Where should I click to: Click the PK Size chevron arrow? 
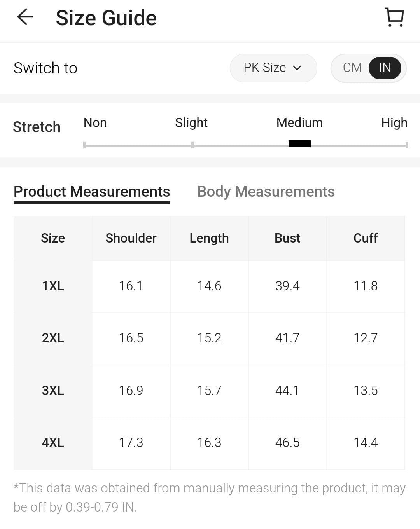pos(297,68)
